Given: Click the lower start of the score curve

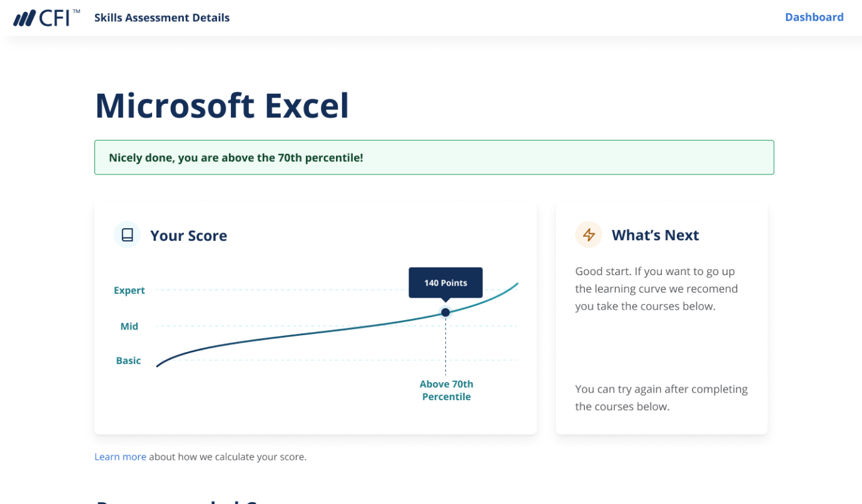Looking at the screenshot, I should [x=158, y=365].
